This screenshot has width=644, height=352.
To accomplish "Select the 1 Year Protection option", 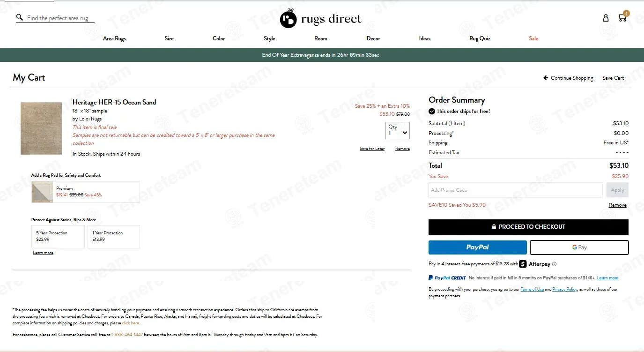I will coord(113,236).
